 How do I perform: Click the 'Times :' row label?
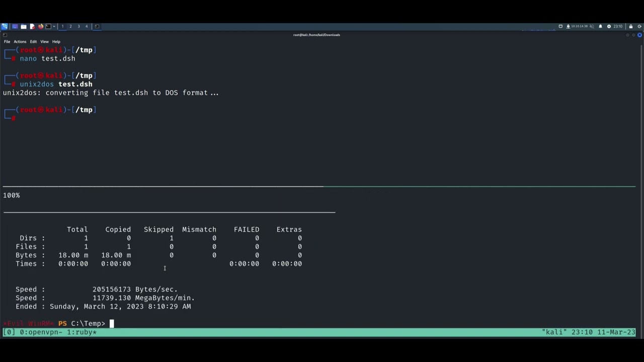[30, 263]
